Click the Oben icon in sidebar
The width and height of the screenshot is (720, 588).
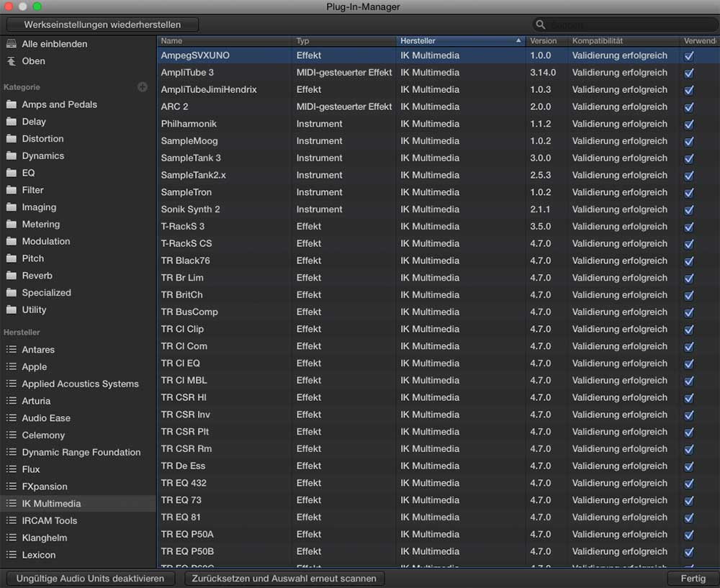(11, 61)
